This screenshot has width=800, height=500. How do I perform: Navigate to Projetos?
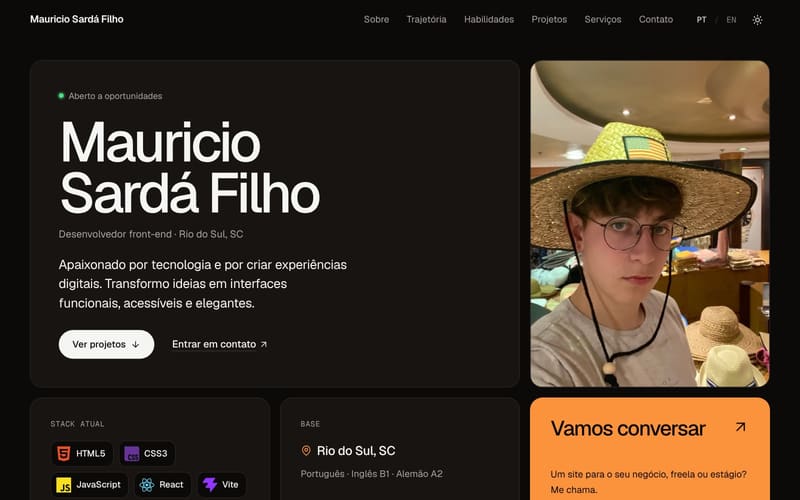[549, 19]
